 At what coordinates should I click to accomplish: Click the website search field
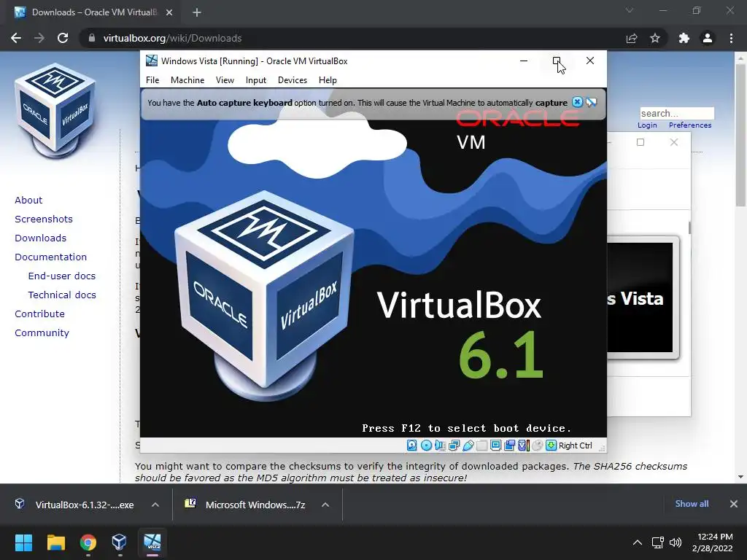[x=677, y=113]
